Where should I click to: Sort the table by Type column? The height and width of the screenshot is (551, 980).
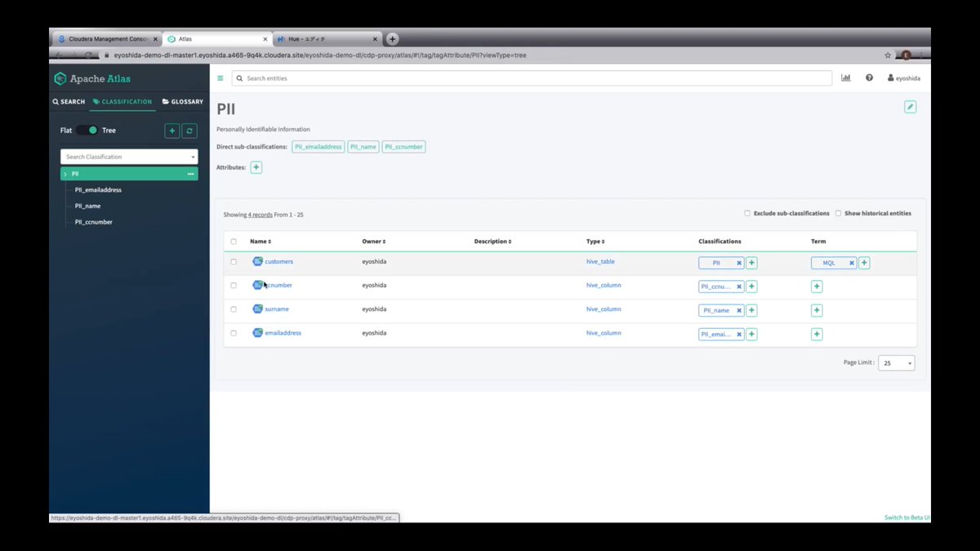595,242
